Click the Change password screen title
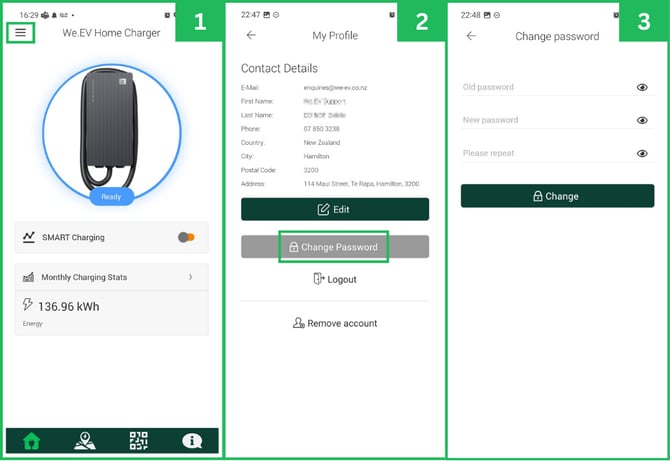The height and width of the screenshot is (461, 670). click(557, 36)
